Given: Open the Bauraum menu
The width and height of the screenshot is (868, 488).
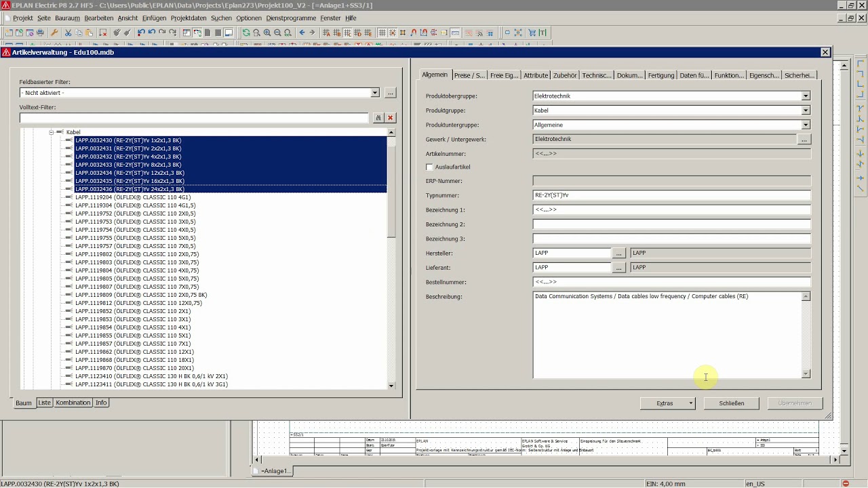Looking at the screenshot, I should click(x=67, y=18).
